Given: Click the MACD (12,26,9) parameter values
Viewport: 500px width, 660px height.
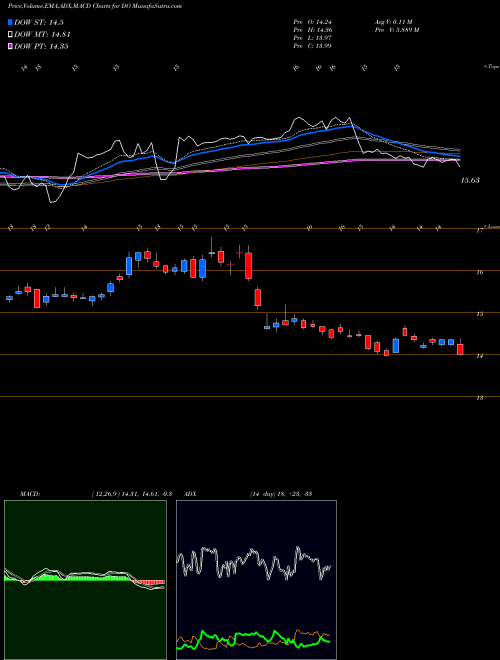Looking at the screenshot, I should tap(131, 494).
